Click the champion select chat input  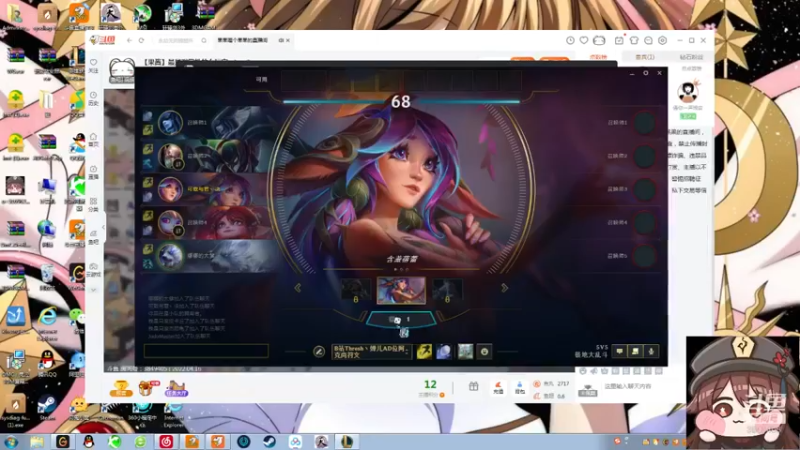pos(206,351)
